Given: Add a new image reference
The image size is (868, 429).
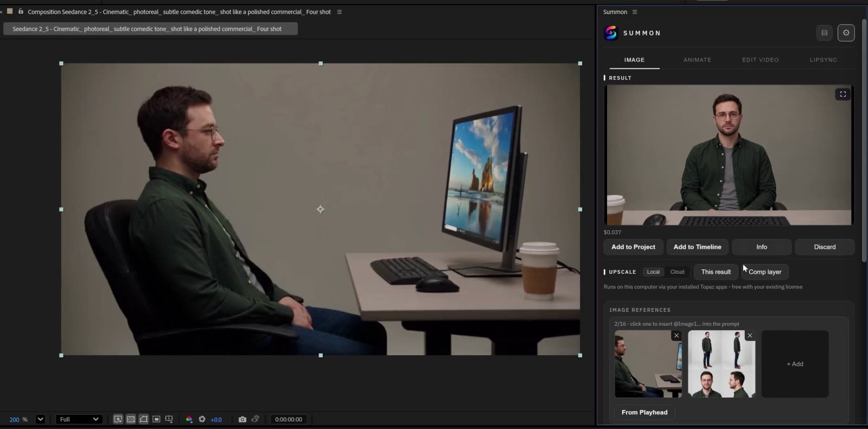Looking at the screenshot, I should [x=795, y=364].
